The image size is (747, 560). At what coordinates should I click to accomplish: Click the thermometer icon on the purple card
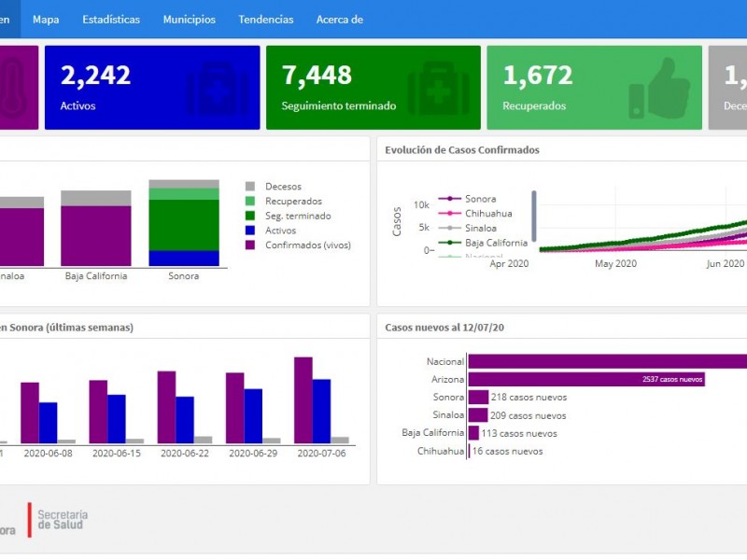(x=12, y=88)
